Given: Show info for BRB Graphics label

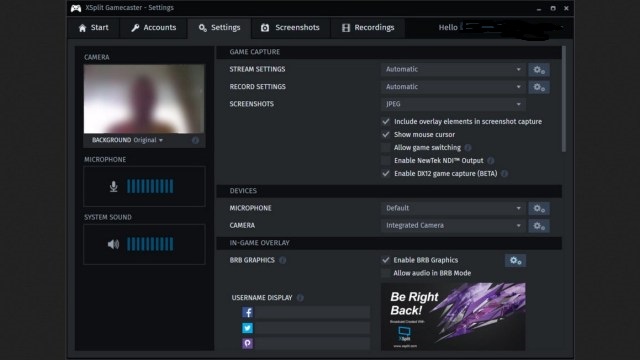Looking at the screenshot, I should tap(282, 260).
